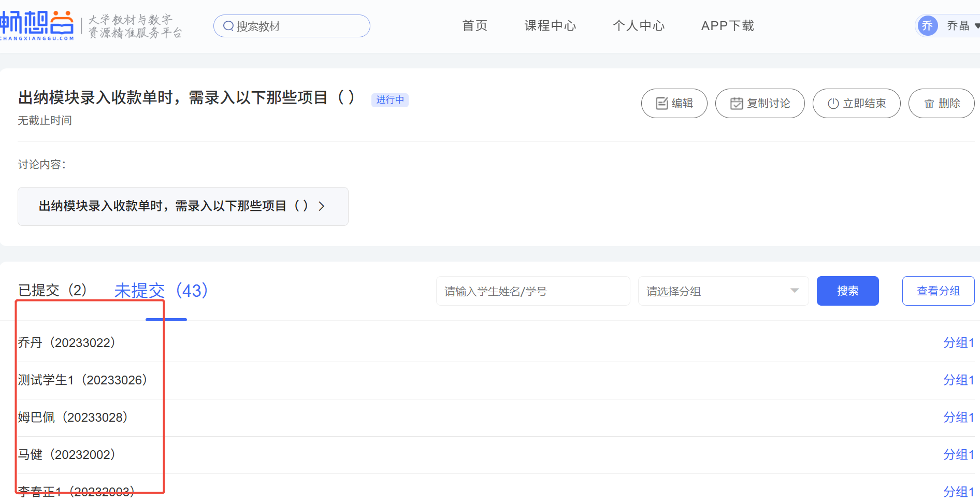The image size is (980, 502).
Task: Go to 首页 in navigation
Action: click(474, 26)
